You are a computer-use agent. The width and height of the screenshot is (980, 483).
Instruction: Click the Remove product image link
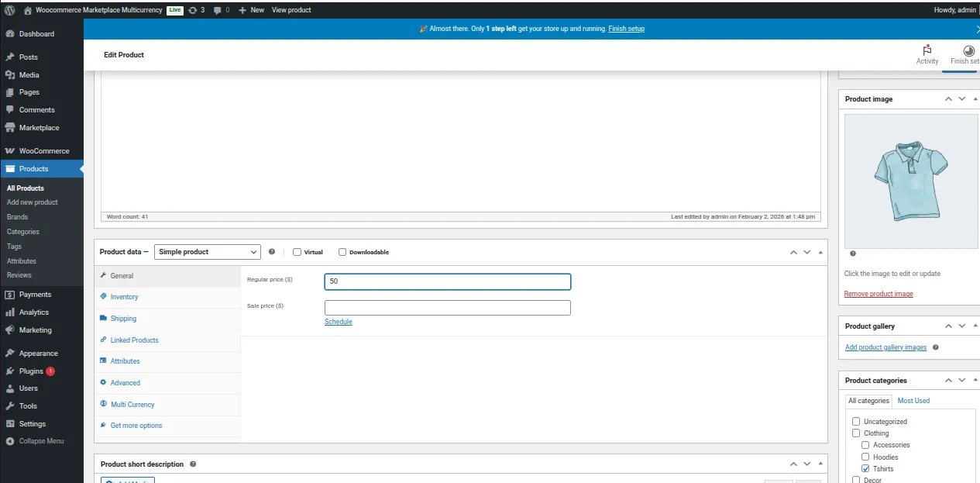(x=879, y=294)
